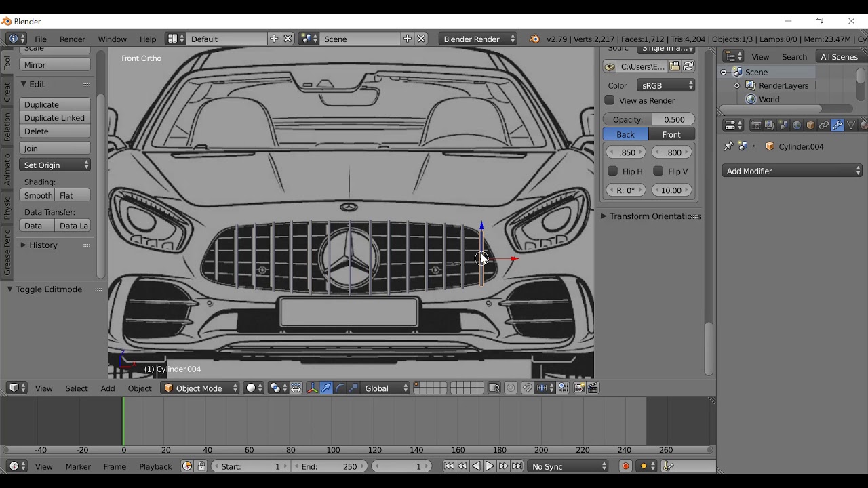Enable the Flip H checkbox
The image size is (868, 488).
[612, 171]
